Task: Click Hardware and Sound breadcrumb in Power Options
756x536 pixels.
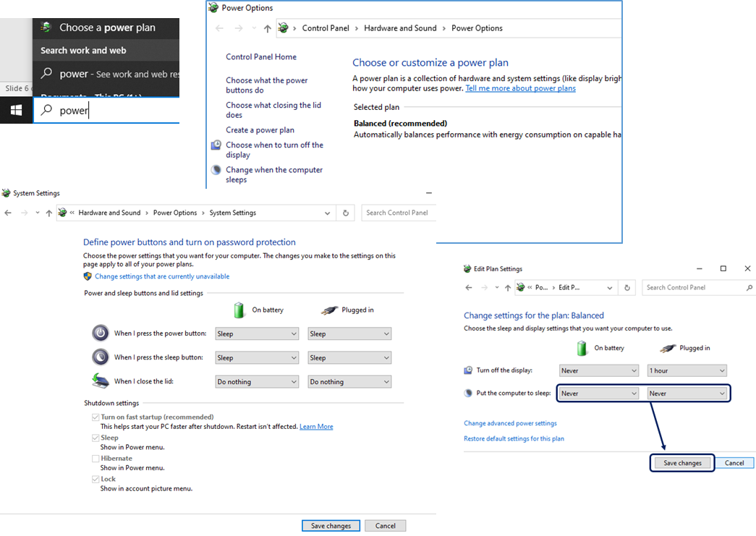Action: (x=400, y=28)
